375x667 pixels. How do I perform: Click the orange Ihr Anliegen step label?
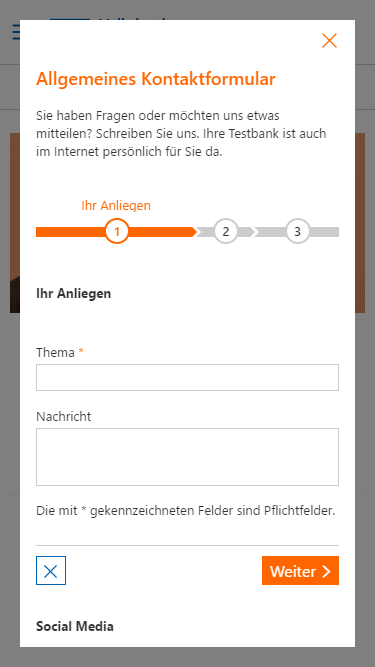coord(116,206)
